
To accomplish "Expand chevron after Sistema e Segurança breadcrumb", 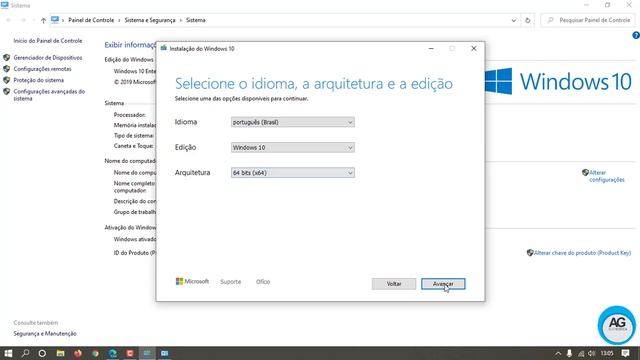I will 181,20.
